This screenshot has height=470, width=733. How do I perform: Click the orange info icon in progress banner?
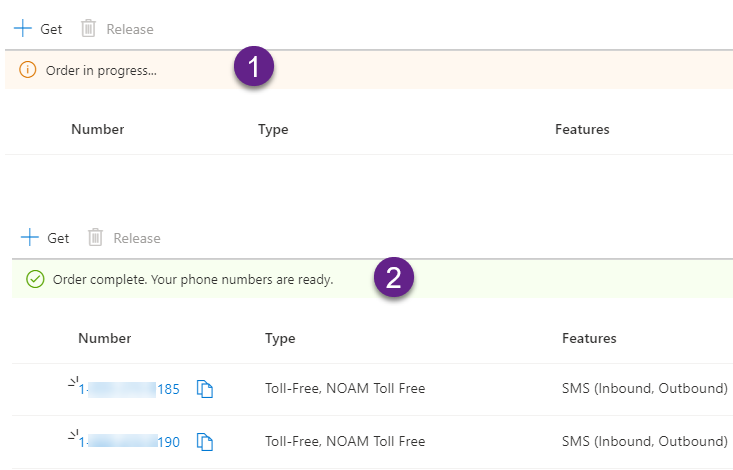28,70
